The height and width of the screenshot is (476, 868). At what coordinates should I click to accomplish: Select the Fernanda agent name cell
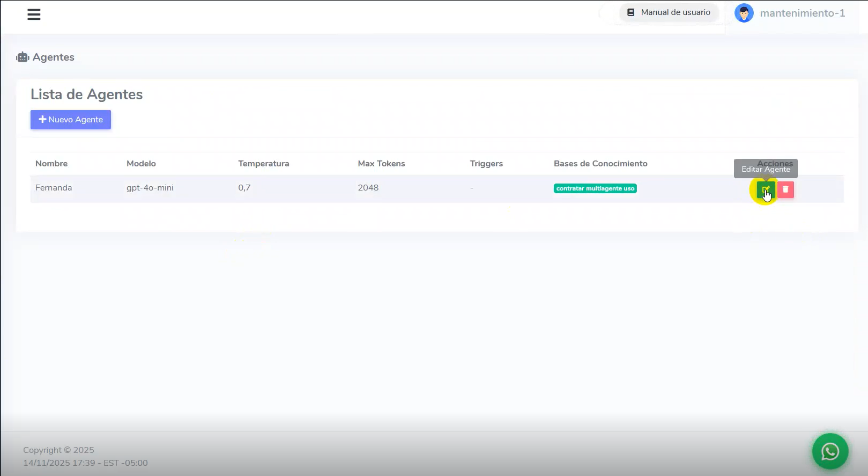[54, 188]
